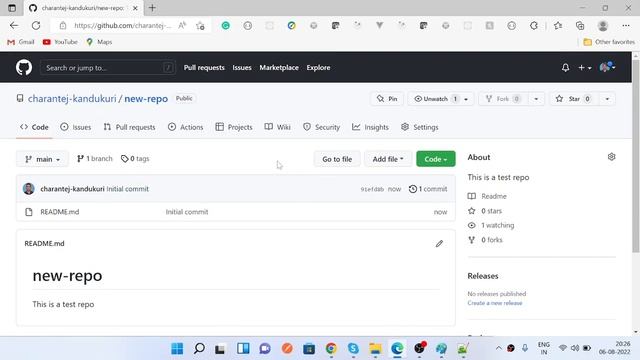The height and width of the screenshot is (360, 640).
Task: Expand the Unwatch options arrow
Action: point(466,99)
